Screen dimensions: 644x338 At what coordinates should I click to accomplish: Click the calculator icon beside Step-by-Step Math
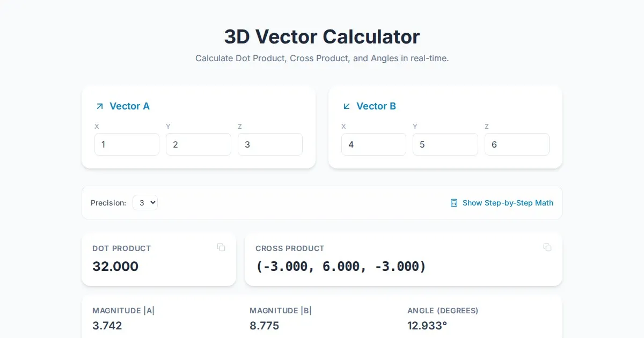point(454,203)
